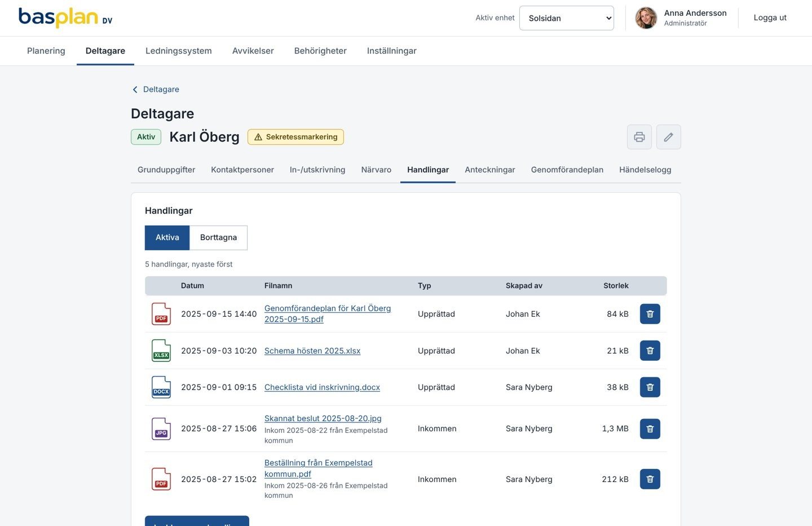812x526 pixels.
Task: Open Inställningar in the top navigation
Action: [392, 51]
